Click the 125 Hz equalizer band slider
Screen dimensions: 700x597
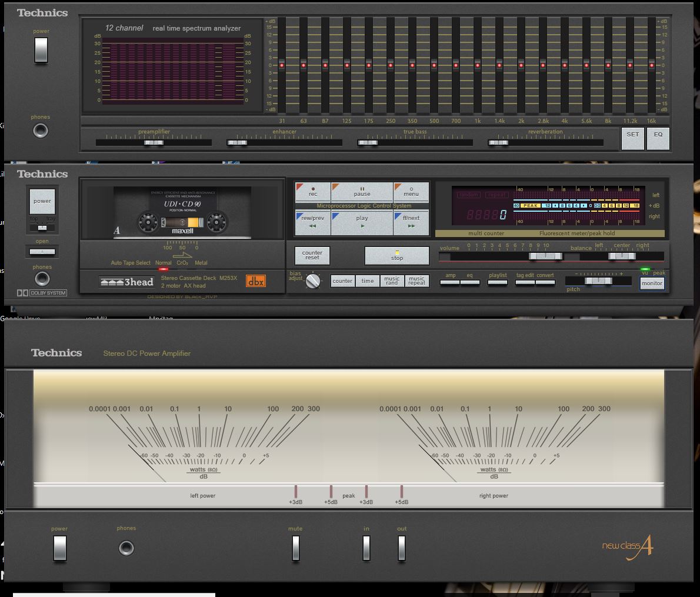[x=347, y=65]
